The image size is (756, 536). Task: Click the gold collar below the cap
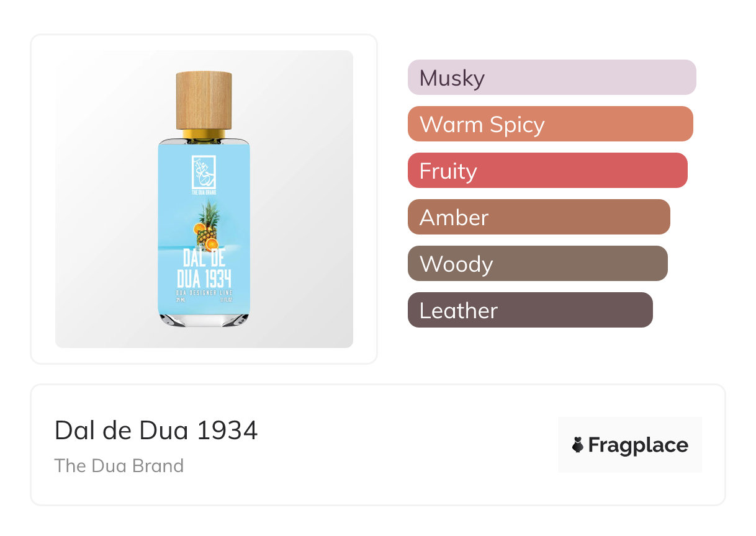pos(204,133)
